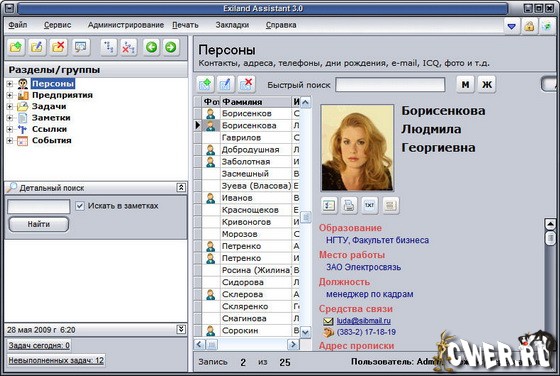The image size is (560, 376).
Task: Click the fourth icon under the photo
Action: pos(390,205)
